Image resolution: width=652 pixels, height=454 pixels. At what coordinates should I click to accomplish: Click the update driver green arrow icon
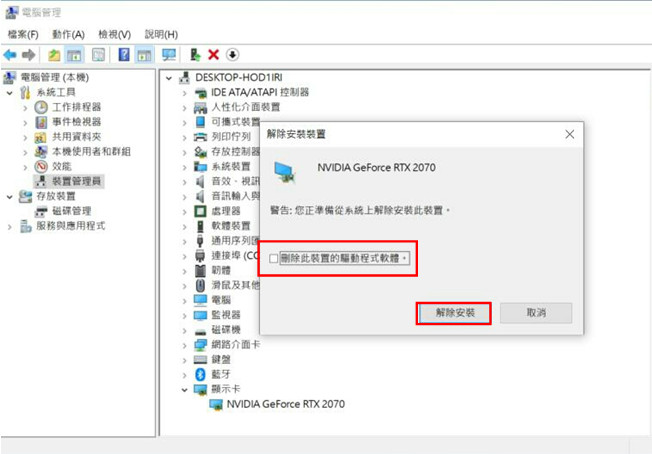click(x=195, y=54)
